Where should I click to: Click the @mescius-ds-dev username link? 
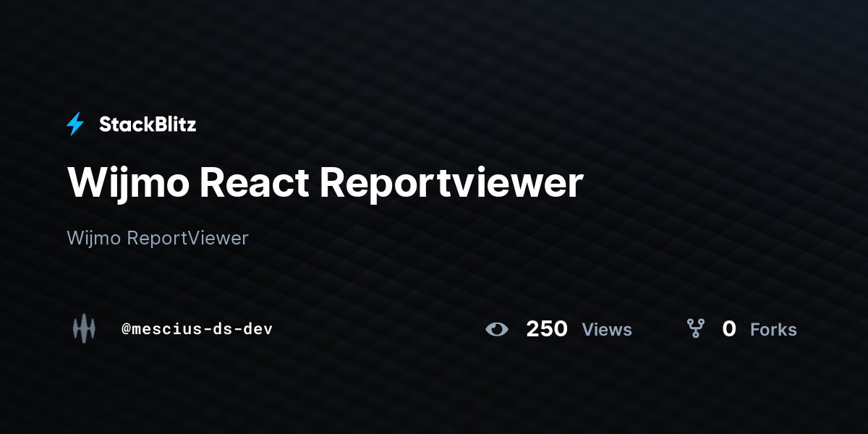coord(197,329)
